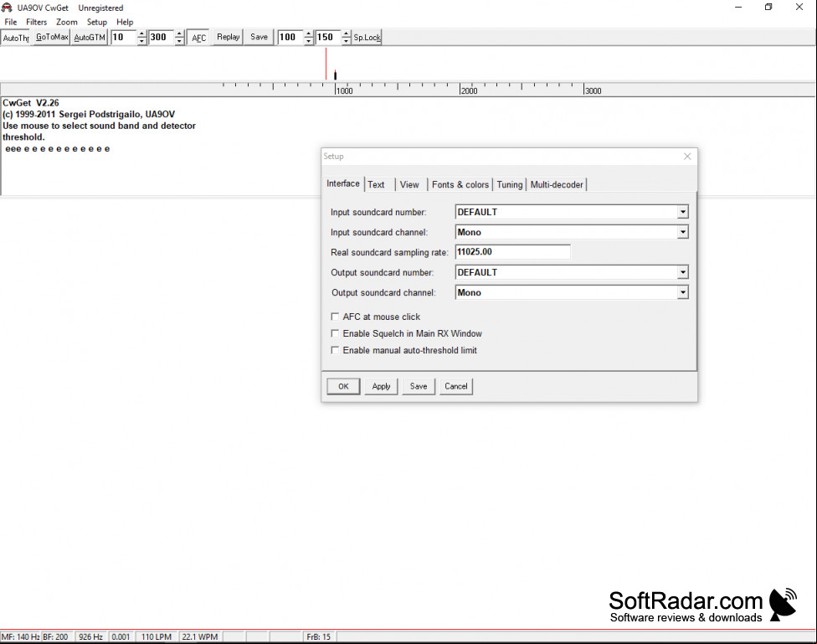Decrease the value 300 with down arrow
The height and width of the screenshot is (644, 817).
[180, 41]
